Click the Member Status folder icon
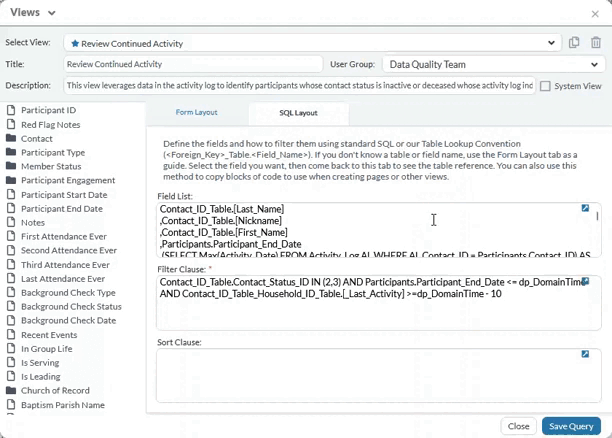Image resolution: width=612 pixels, height=438 pixels. 11,166
